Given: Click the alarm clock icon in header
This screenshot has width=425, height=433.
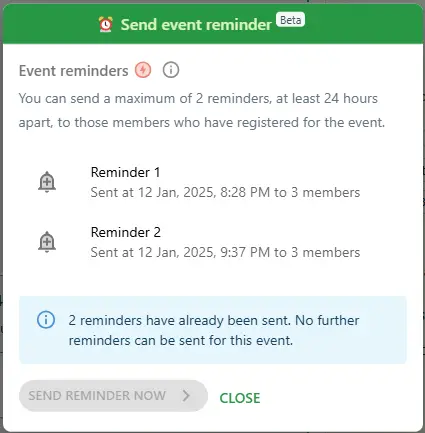Looking at the screenshot, I should 106,25.
